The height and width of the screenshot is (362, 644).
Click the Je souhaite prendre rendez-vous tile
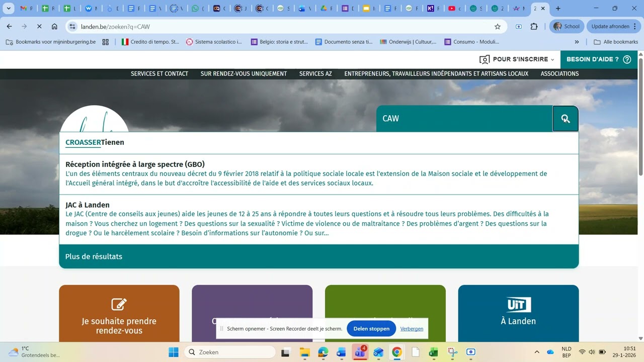pos(119,314)
